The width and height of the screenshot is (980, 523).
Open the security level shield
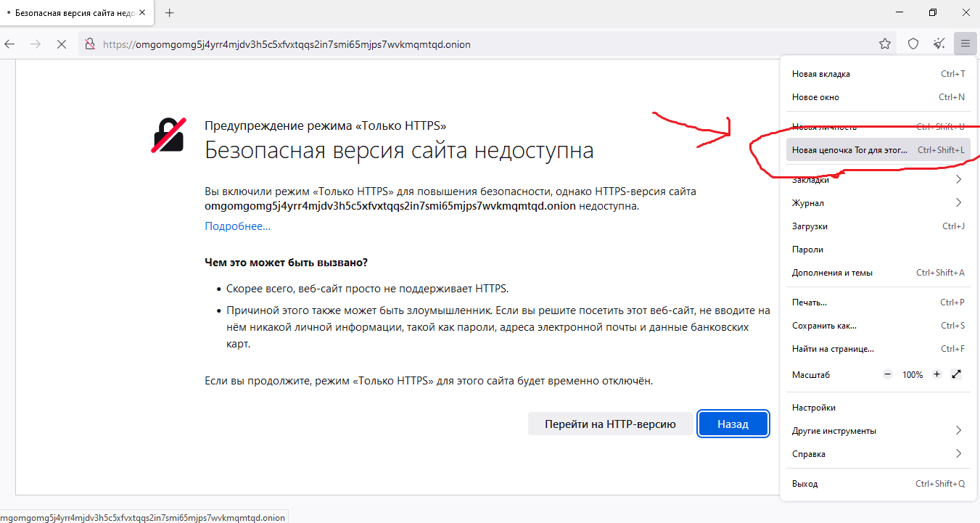tap(913, 44)
